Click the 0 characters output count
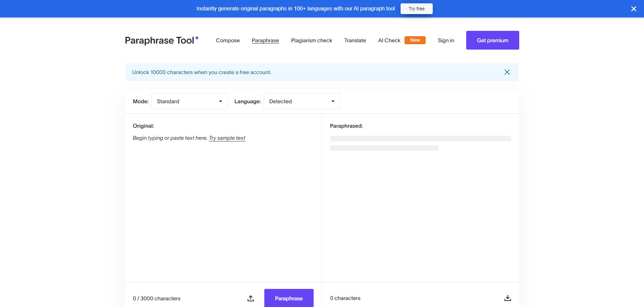Viewport: 644px width, 307px height. pos(345,298)
